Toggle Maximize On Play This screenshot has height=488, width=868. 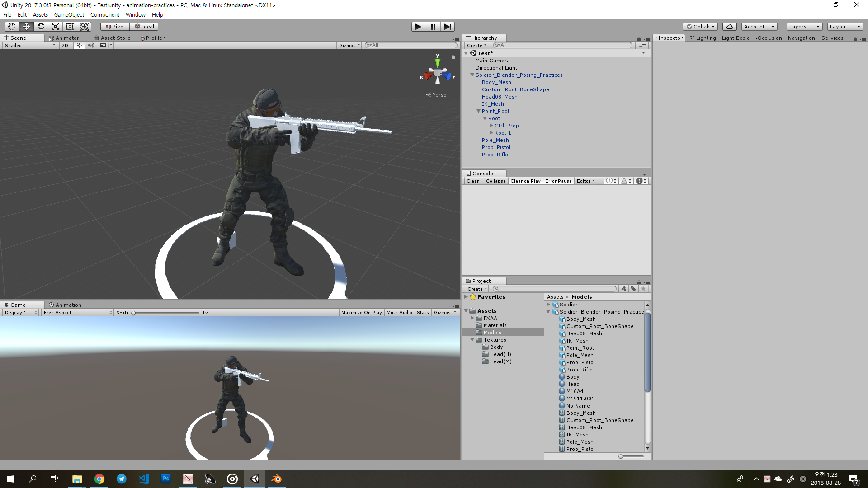[x=361, y=313]
